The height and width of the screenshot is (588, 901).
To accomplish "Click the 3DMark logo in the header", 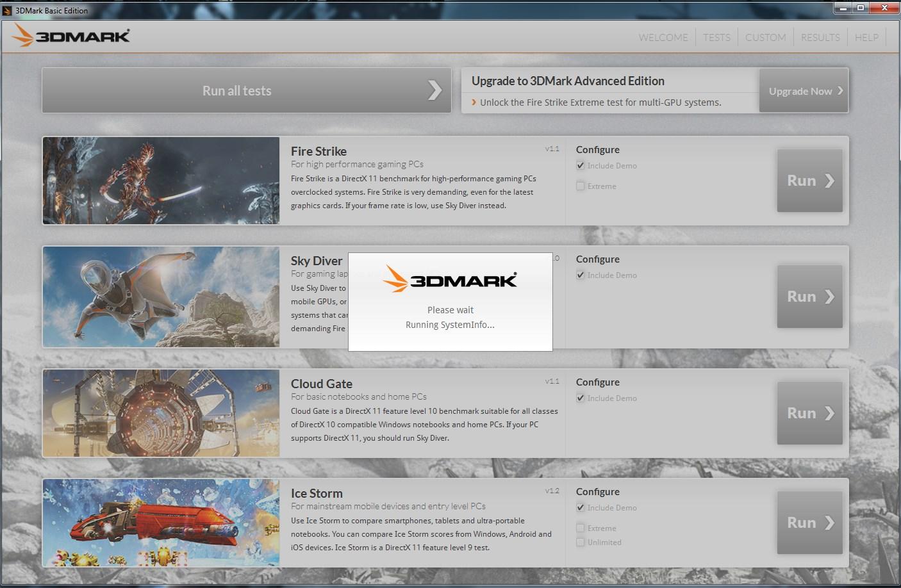I will pyautogui.click(x=70, y=36).
